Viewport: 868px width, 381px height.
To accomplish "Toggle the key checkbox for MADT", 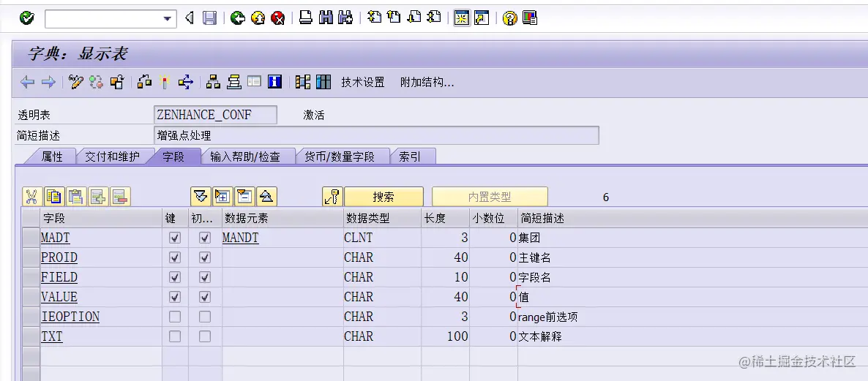I will tap(175, 238).
